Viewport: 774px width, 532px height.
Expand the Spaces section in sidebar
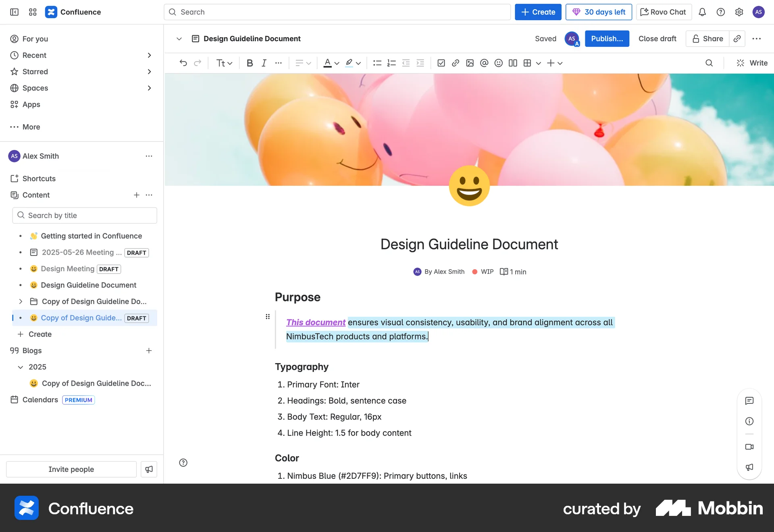click(150, 88)
